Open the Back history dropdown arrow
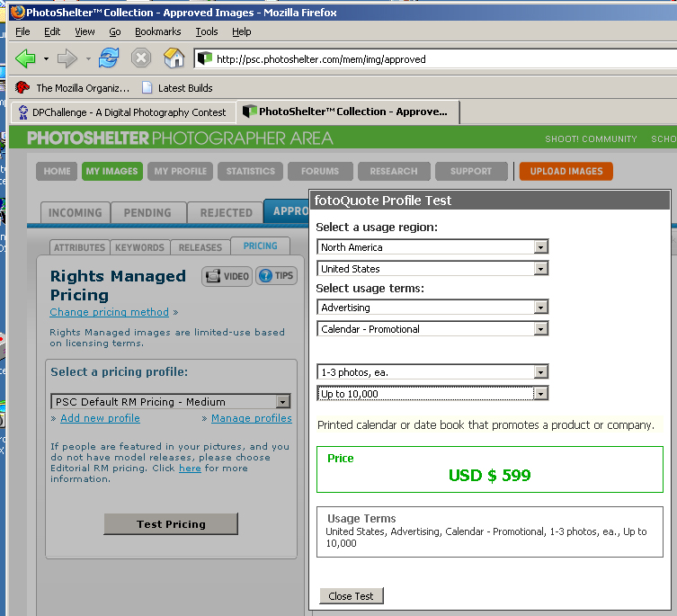Screen dimensions: 677x616 click(46, 58)
